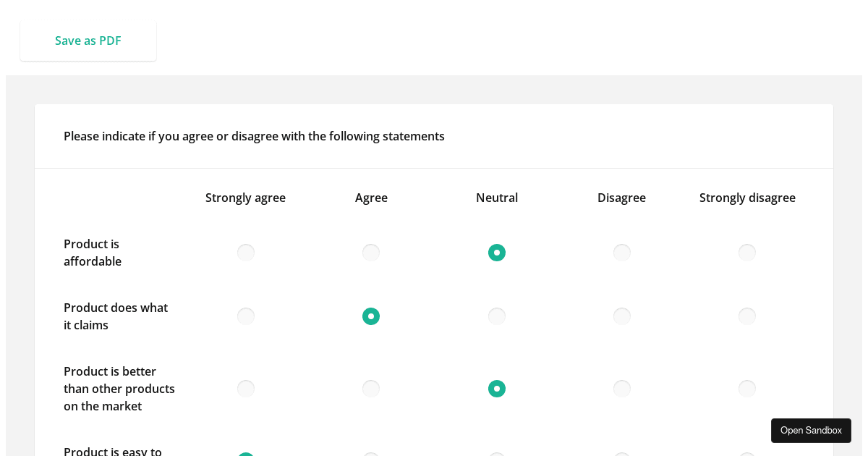Viewport: 868px width, 456px height.
Task: Select Agree for Product is affordable
Action: (371, 253)
